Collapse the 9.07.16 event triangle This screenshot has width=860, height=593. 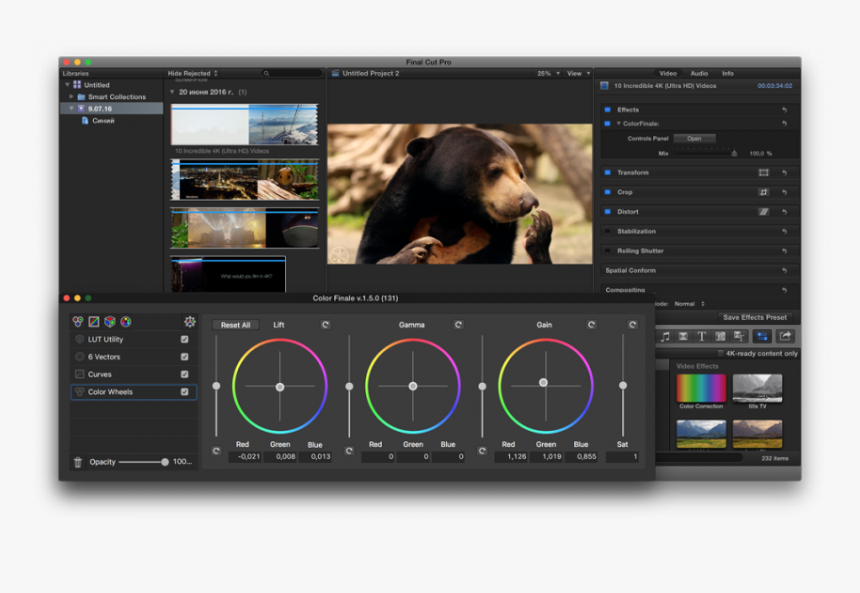click(x=71, y=109)
